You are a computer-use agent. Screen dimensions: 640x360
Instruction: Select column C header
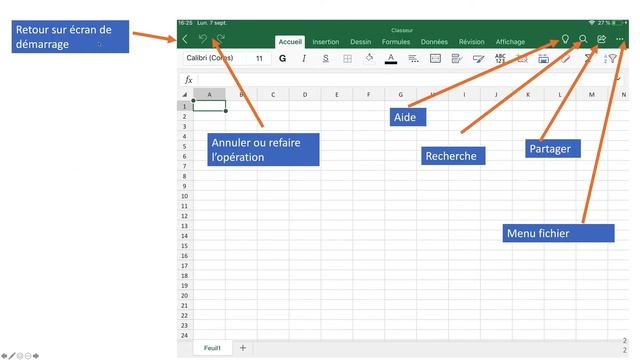[x=273, y=95]
